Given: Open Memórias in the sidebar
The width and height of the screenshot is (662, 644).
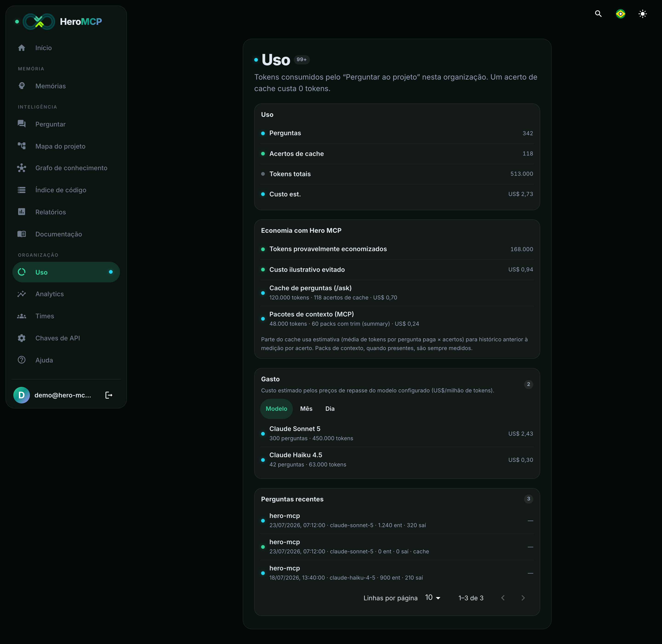Looking at the screenshot, I should coord(66,86).
